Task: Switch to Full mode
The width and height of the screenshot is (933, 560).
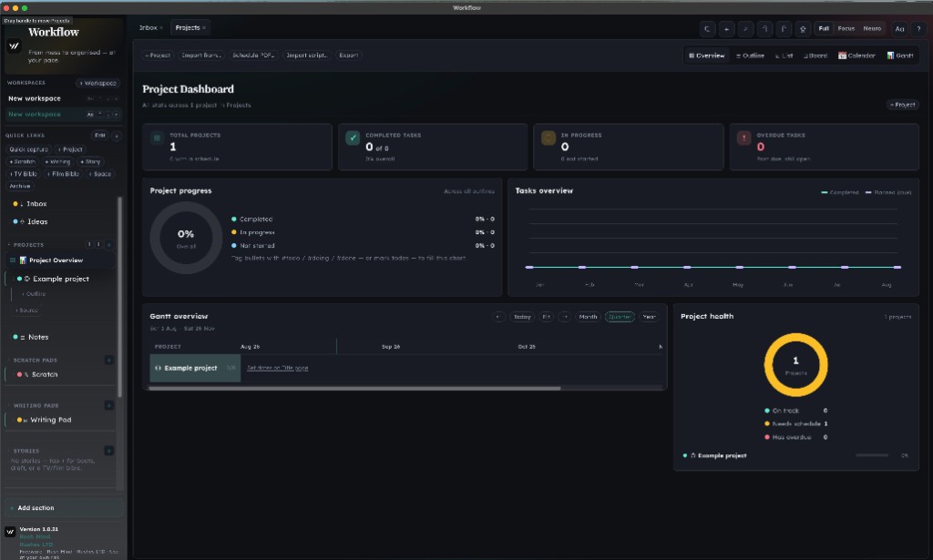Action: [x=824, y=28]
